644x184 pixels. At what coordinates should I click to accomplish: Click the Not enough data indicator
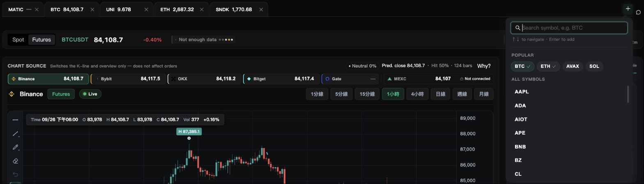tap(204, 40)
